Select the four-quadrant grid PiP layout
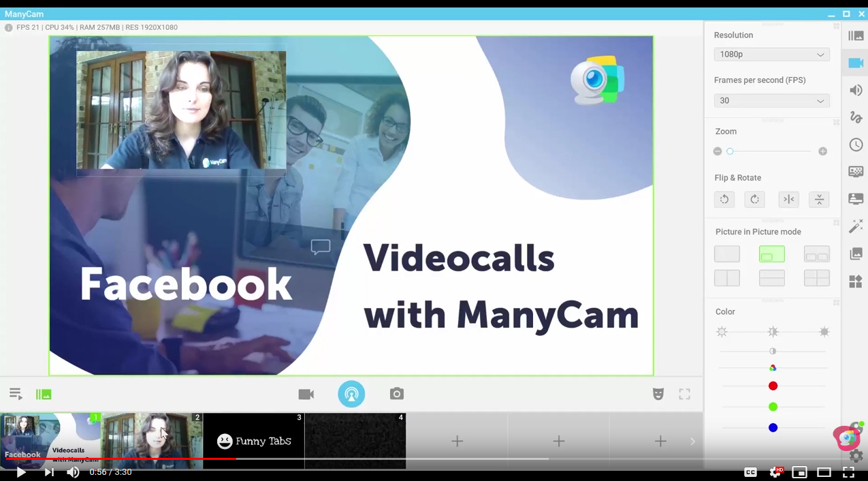868x481 pixels. coord(817,278)
